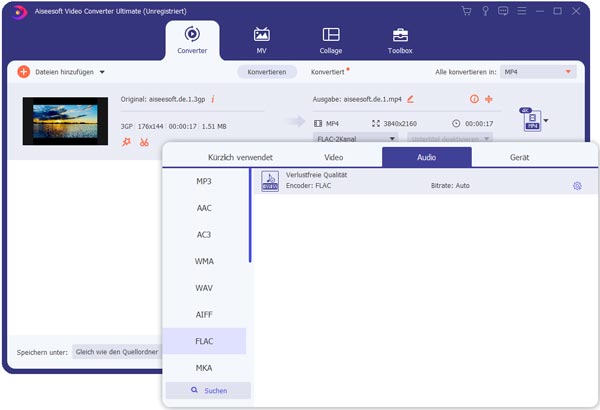The width and height of the screenshot is (600, 410).
Task: Switch to the Collage module
Action: [x=331, y=40]
